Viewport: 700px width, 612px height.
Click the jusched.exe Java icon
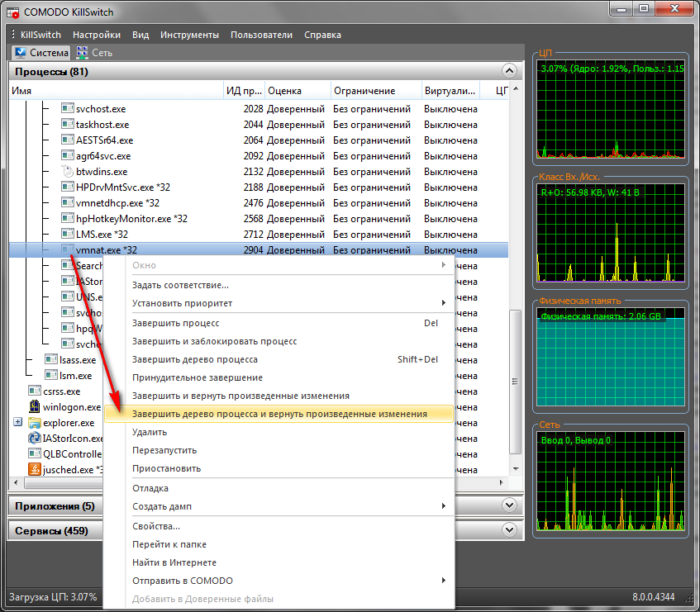(35, 469)
